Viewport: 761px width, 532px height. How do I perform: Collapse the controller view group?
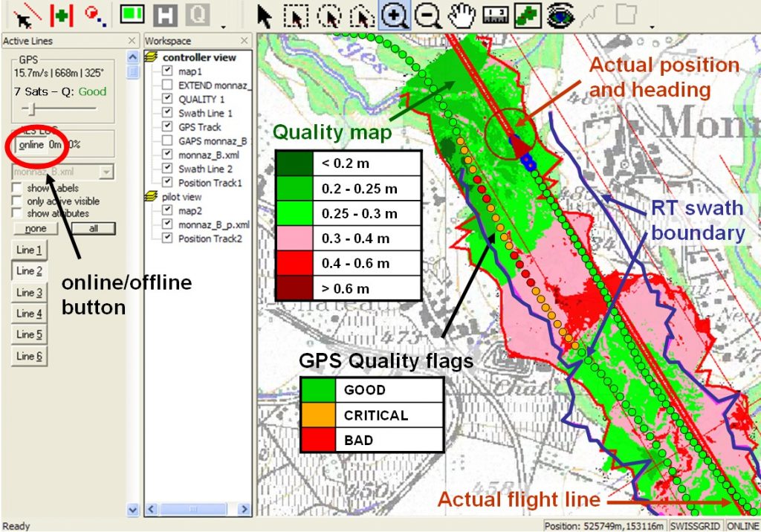coord(152,57)
